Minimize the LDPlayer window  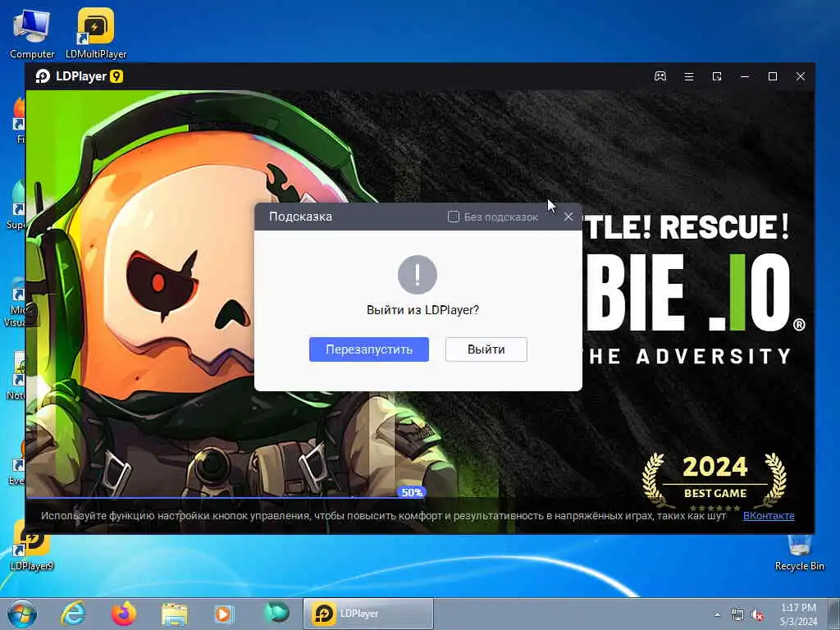pos(745,76)
